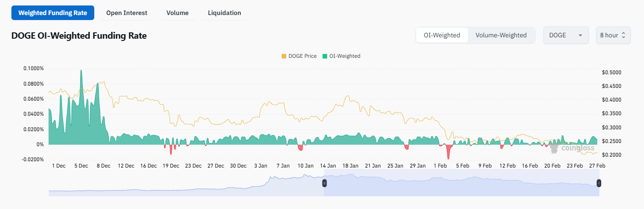Switch to the Liquidation tab

point(225,13)
